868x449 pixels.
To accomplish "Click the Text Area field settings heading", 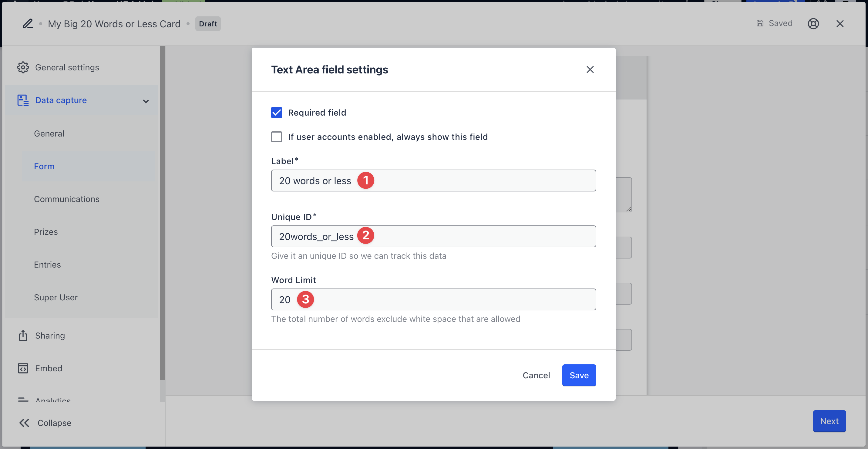I will (329, 69).
